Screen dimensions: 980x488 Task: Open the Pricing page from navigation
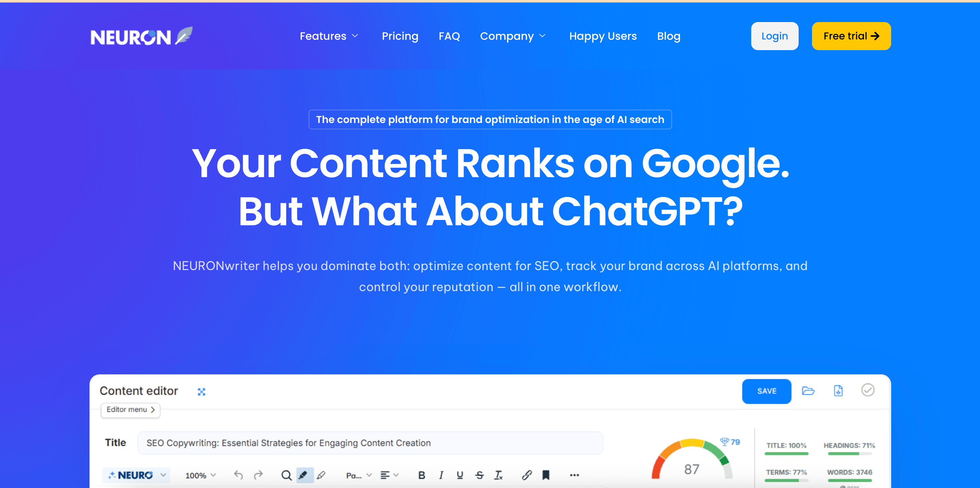(x=400, y=36)
